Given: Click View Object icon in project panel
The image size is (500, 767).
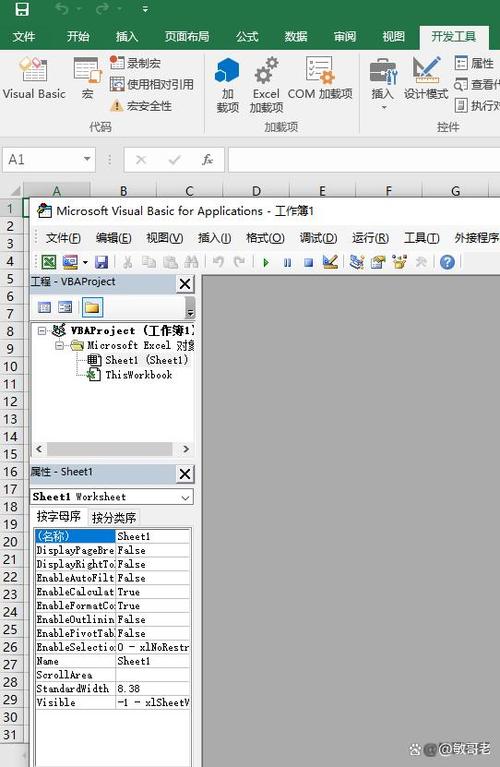Looking at the screenshot, I should coord(65,307).
